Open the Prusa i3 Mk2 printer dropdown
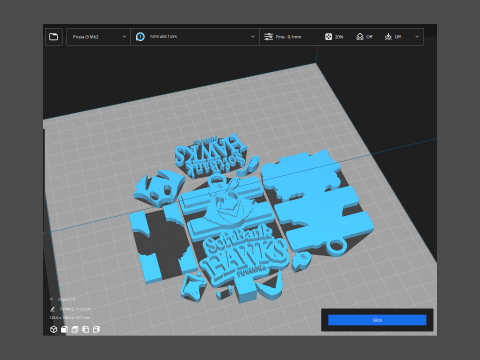This screenshot has height=360, width=480. point(98,37)
